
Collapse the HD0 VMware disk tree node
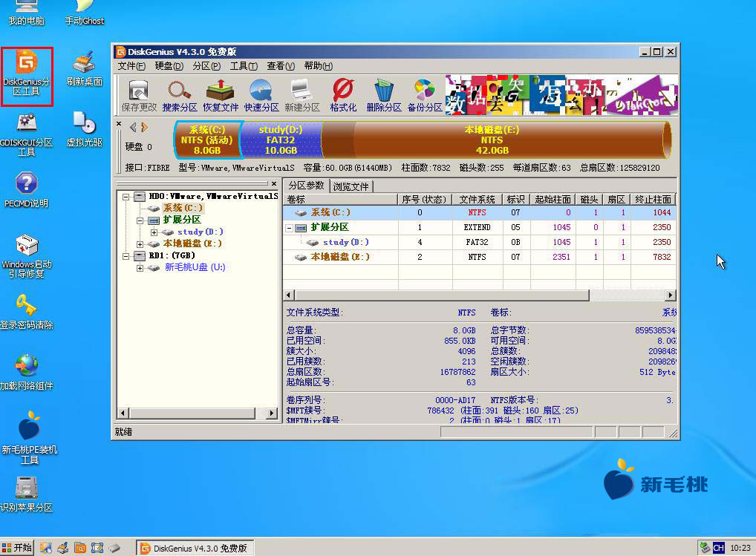point(126,197)
